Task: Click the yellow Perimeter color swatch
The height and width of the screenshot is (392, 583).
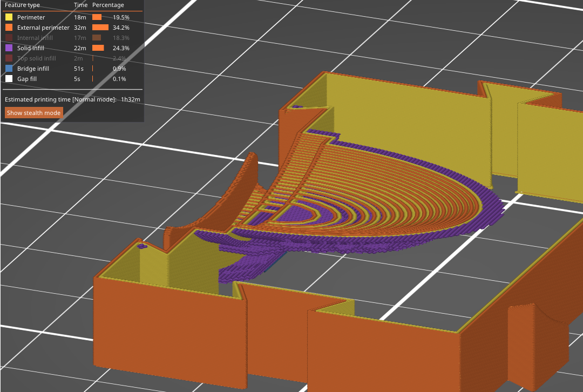Action: (x=9, y=17)
